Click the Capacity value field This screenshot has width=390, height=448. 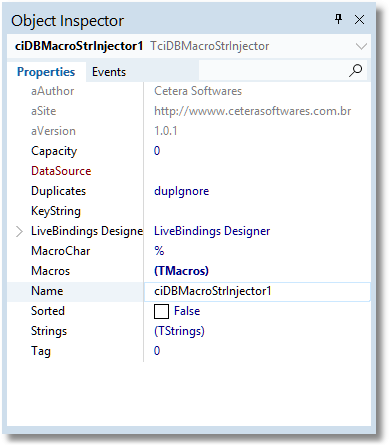point(257,151)
